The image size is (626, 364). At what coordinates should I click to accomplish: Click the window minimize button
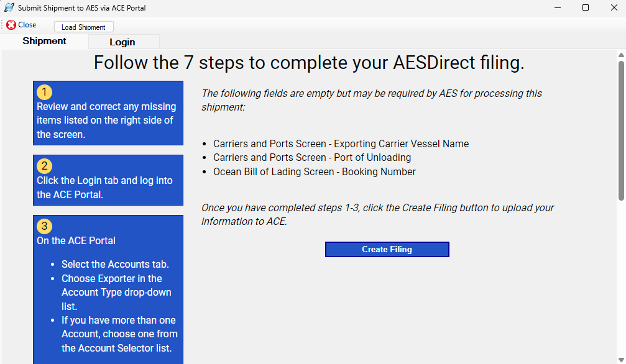pyautogui.click(x=557, y=7)
